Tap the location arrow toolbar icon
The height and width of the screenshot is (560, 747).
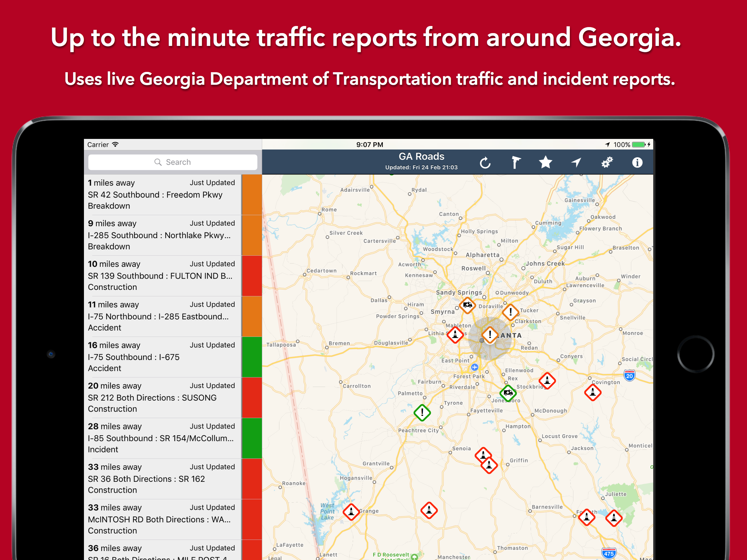pyautogui.click(x=576, y=162)
